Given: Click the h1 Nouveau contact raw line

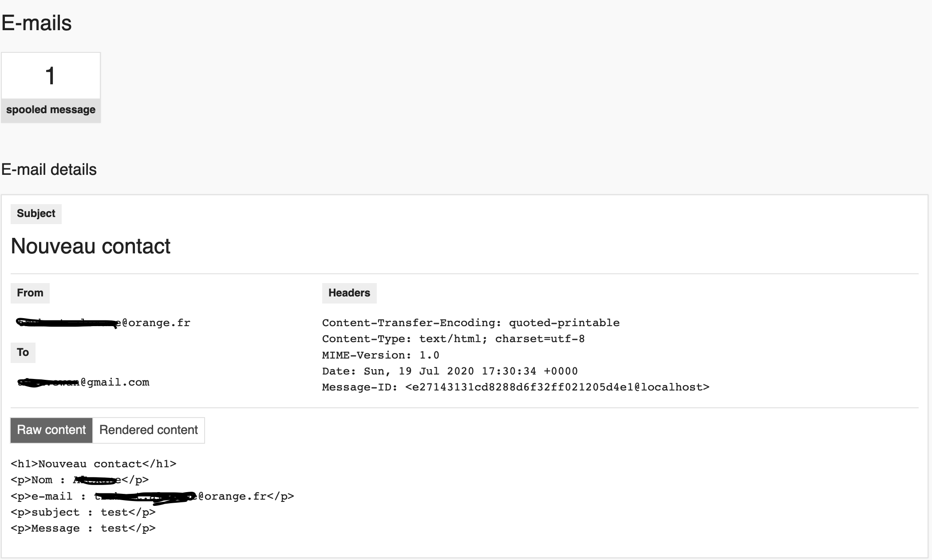Looking at the screenshot, I should (94, 464).
